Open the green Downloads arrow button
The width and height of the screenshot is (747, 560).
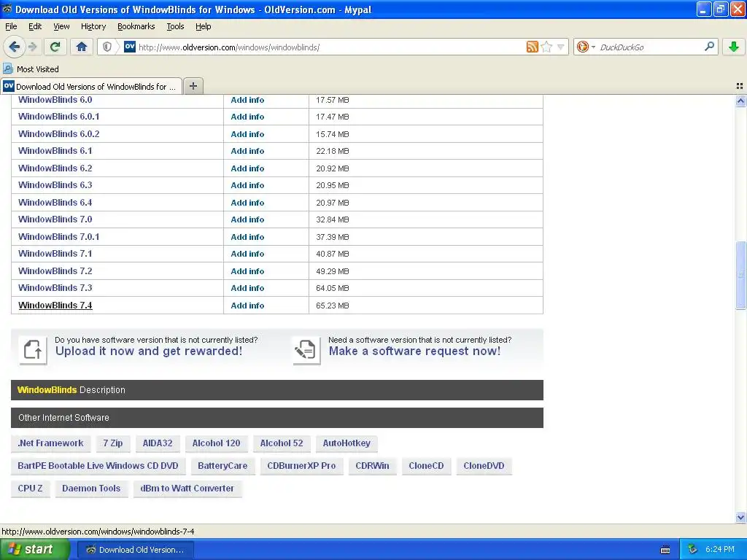[734, 47]
